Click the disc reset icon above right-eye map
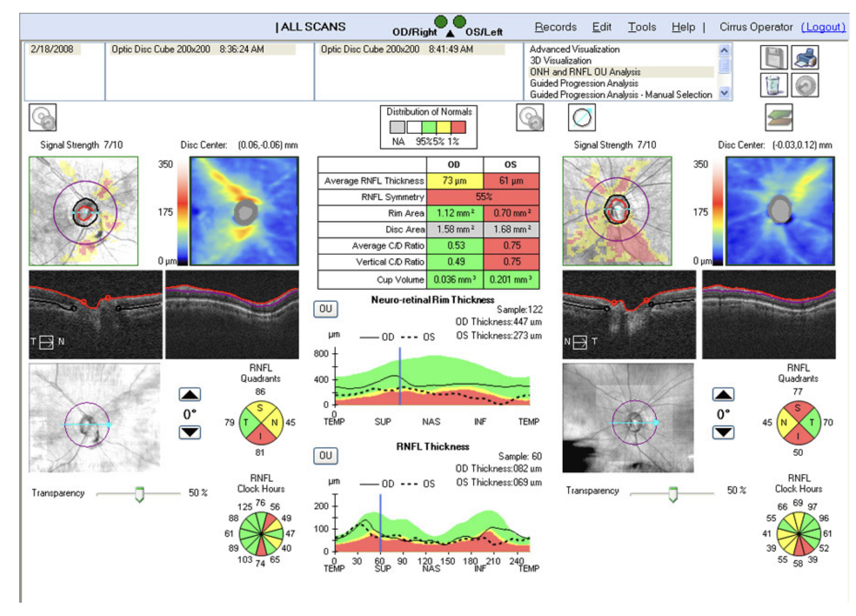 pyautogui.click(x=43, y=118)
